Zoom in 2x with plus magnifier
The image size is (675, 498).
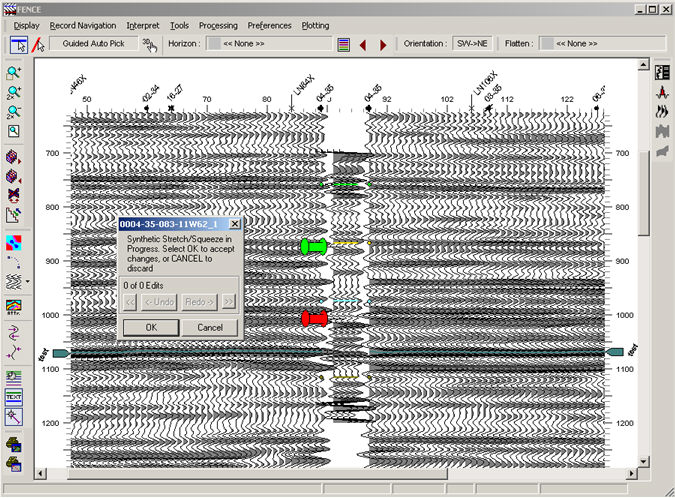click(14, 92)
